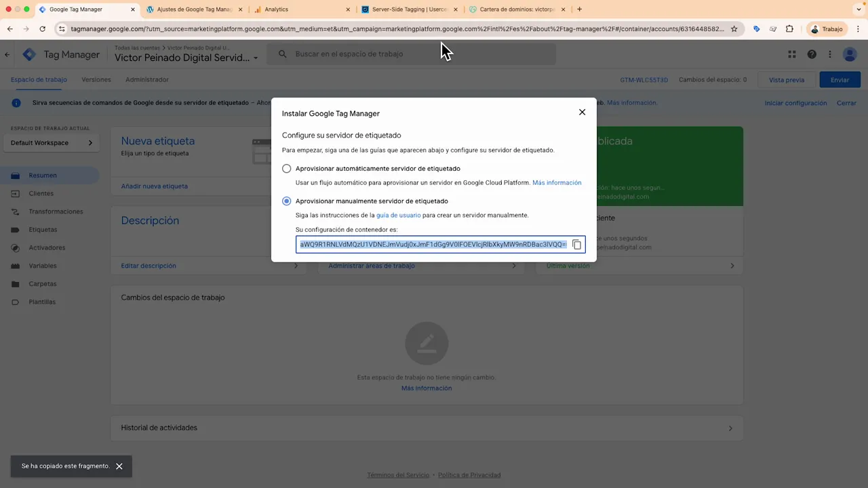The width and height of the screenshot is (868, 488).
Task: Open workspace search with magnifier icon
Action: point(282,54)
